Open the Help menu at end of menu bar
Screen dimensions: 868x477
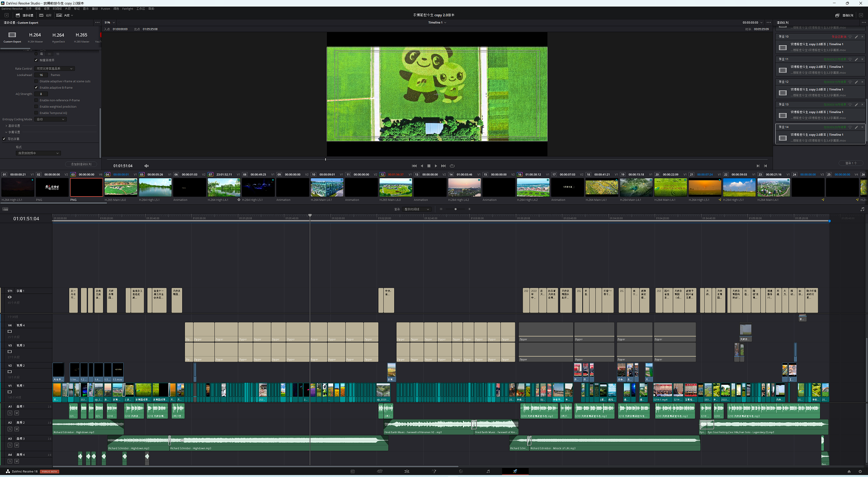[x=151, y=9]
